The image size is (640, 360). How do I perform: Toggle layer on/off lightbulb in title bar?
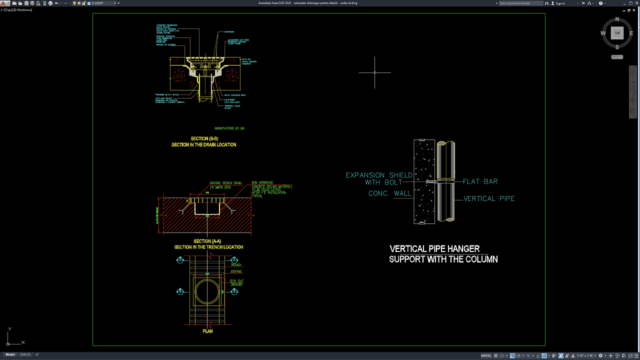tap(74, 3)
